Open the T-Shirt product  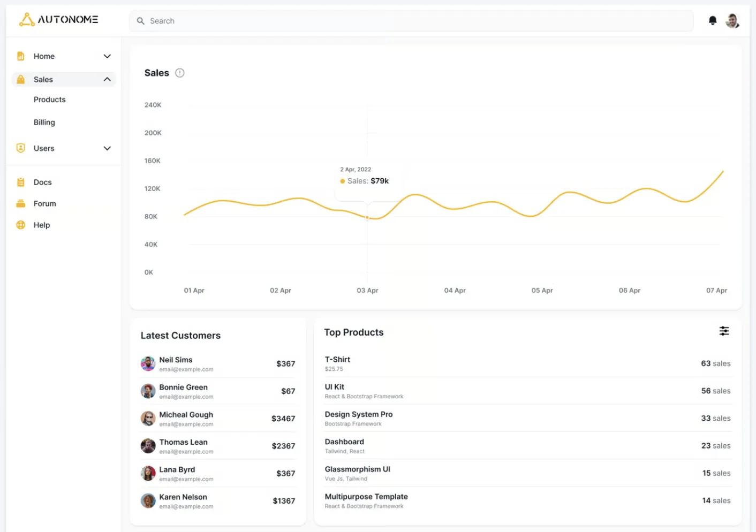click(337, 360)
